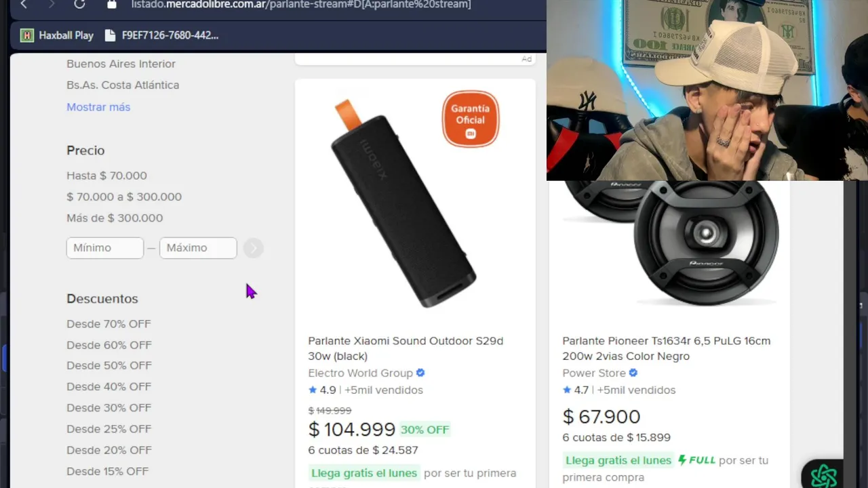Filter price $ 70.000 a $ 300.000
Viewport: 868px width, 488px height.
pyautogui.click(x=124, y=197)
